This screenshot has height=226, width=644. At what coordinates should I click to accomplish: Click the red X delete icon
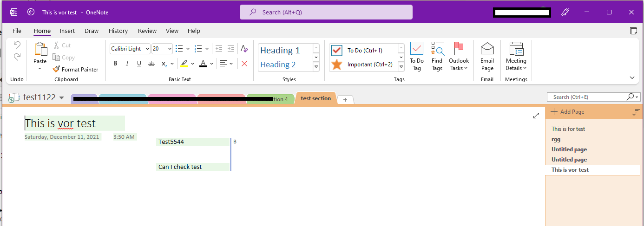[244, 64]
